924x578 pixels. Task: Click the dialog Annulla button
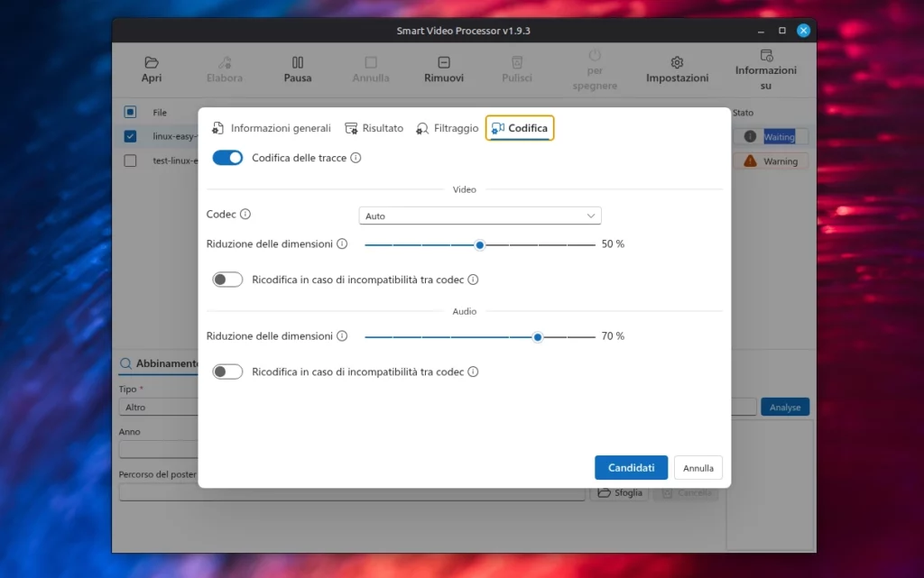click(x=698, y=469)
